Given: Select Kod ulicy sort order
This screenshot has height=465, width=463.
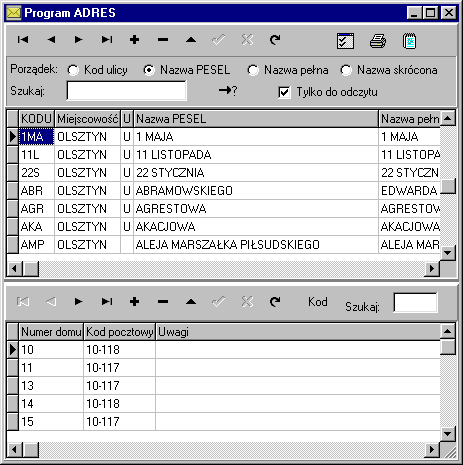Looking at the screenshot, I should [x=97, y=70].
